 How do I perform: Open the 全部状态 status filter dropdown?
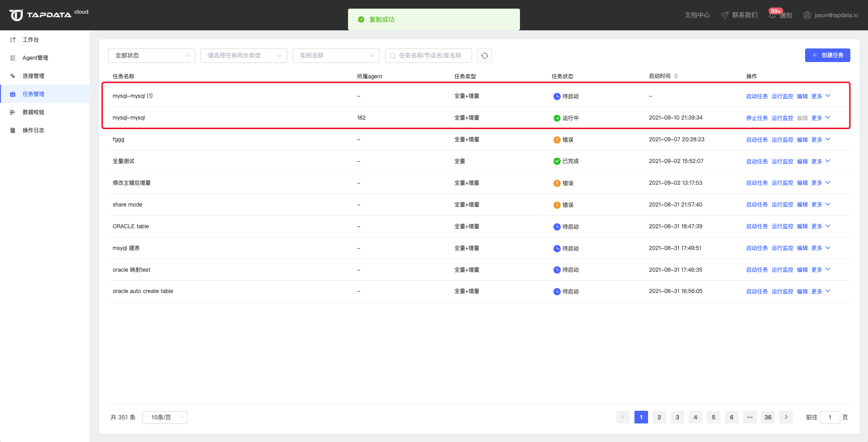tap(151, 56)
